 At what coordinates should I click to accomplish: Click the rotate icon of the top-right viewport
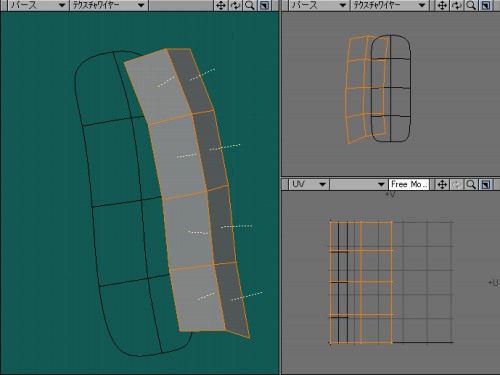(x=457, y=5)
